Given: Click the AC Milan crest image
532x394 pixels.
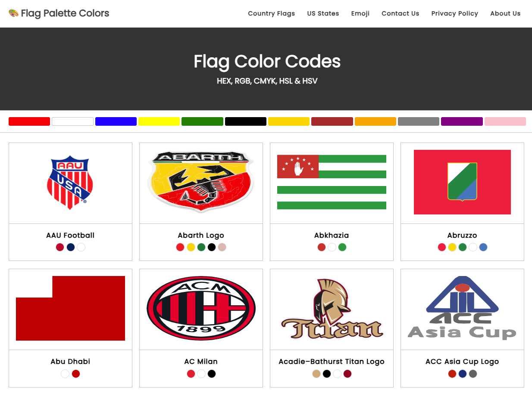Looking at the screenshot, I should point(201,308).
